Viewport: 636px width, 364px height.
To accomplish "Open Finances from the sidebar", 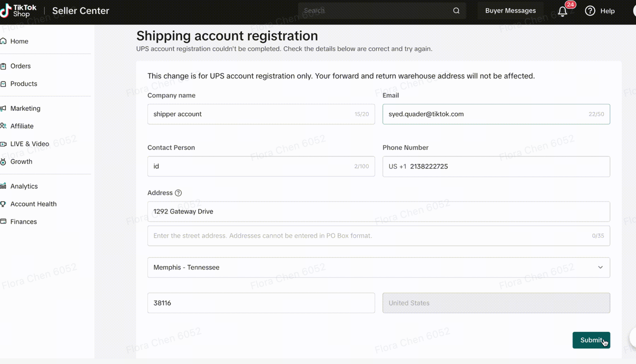I will [x=23, y=221].
